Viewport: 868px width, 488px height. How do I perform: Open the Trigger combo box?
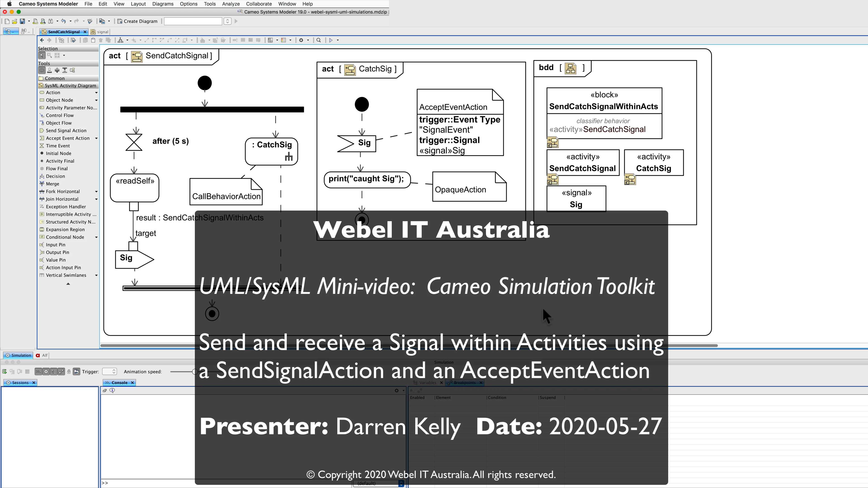pos(109,372)
